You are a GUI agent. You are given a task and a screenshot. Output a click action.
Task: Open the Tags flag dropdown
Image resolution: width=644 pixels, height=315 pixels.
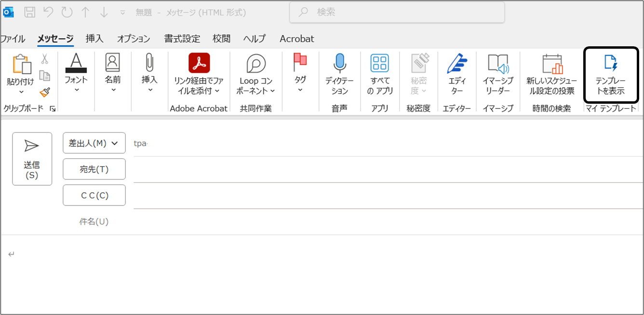[x=300, y=90]
